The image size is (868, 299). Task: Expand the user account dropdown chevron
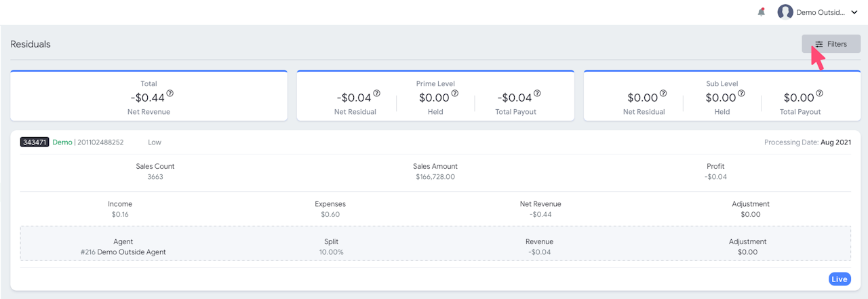[854, 12]
